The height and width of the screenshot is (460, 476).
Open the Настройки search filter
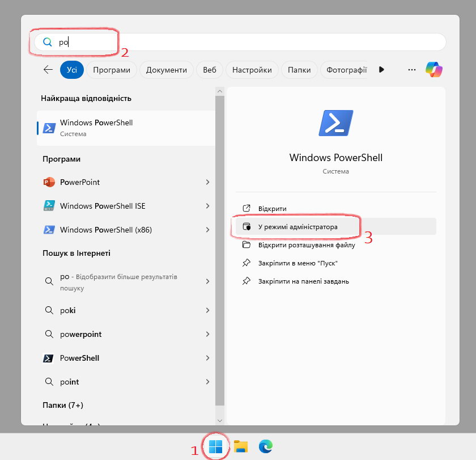(252, 69)
